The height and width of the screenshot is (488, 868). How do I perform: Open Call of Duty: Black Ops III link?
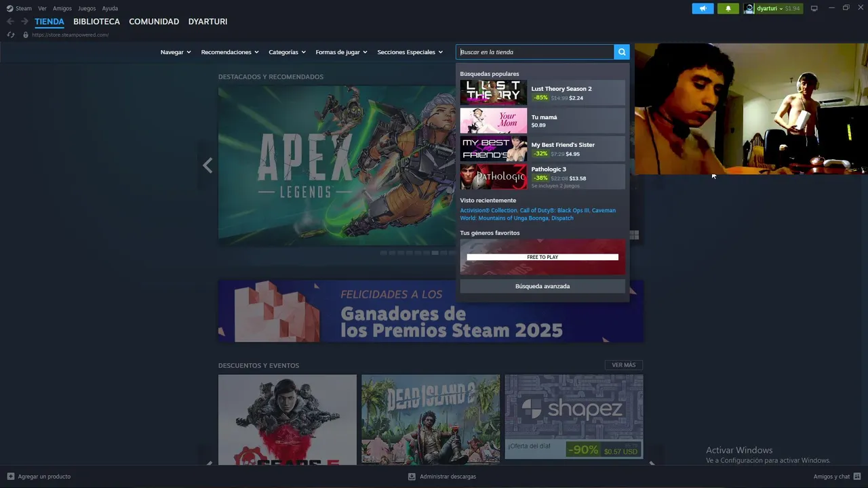[554, 210]
